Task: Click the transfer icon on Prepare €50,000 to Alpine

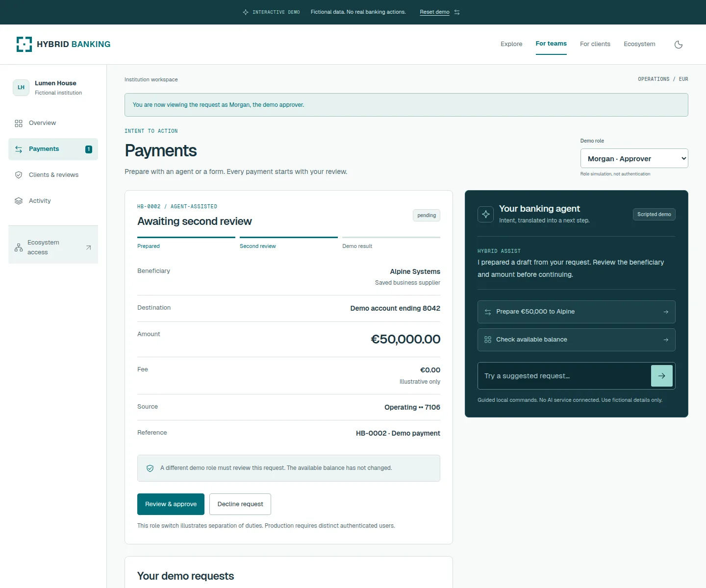Action: tap(488, 312)
